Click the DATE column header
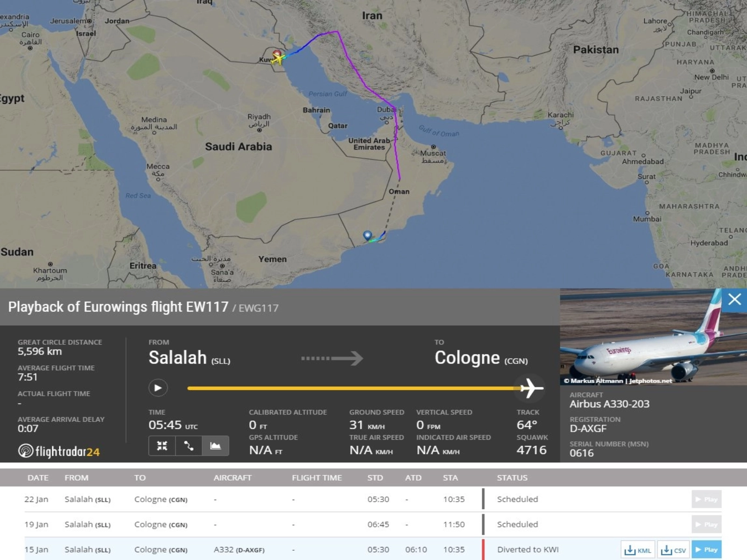The width and height of the screenshot is (747, 560). 38,478
